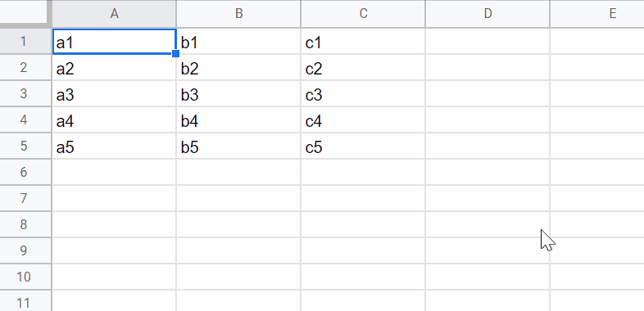Select row 1 header
This screenshot has height=311, width=644.
pyautogui.click(x=25, y=42)
